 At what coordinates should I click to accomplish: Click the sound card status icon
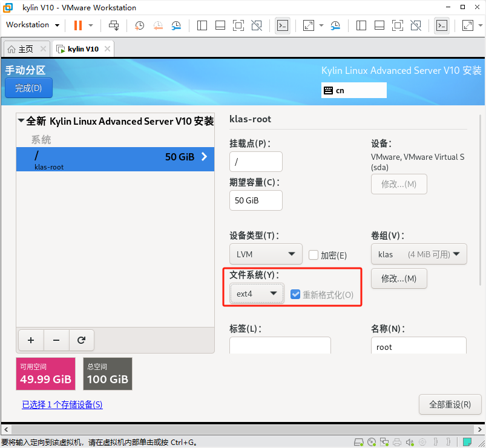(410, 442)
